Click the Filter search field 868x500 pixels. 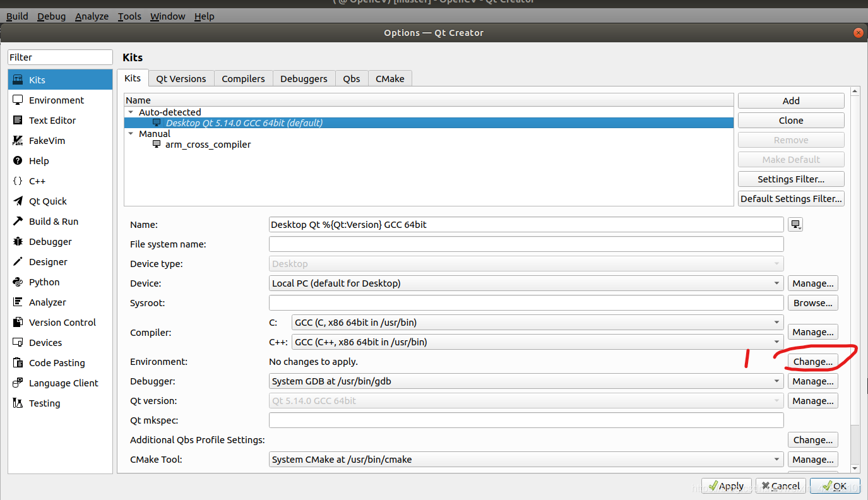tap(60, 57)
